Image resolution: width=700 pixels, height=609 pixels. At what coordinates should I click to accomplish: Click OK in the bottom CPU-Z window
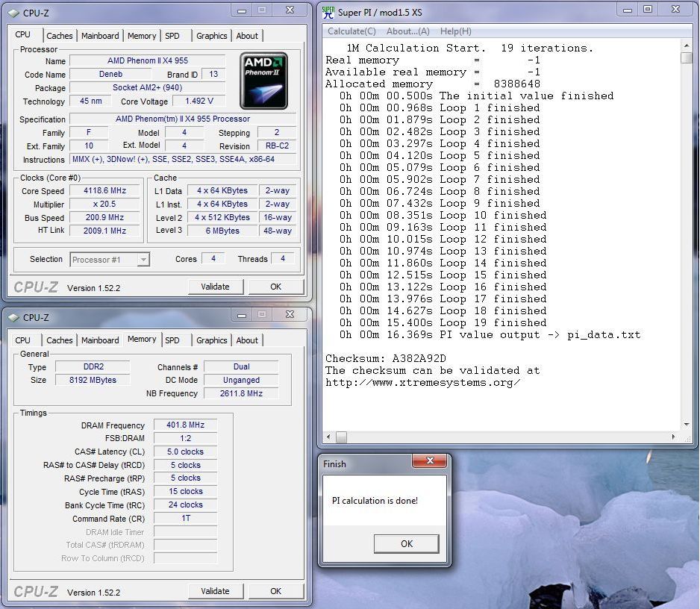tap(276, 591)
